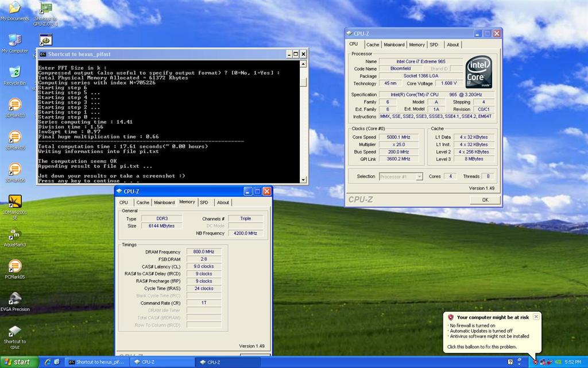Click the system clock 5:52 PM

click(572, 362)
